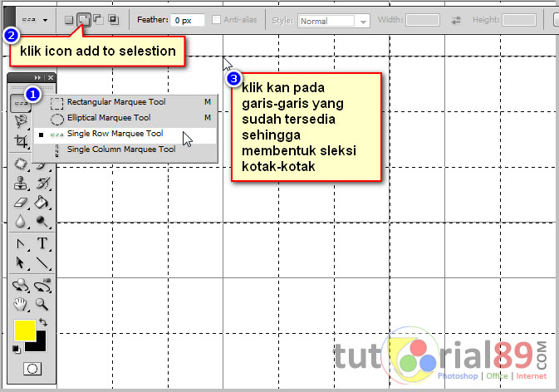Screen dimensions: 559x392
Task: Open the Marquee tool flyout in the toolbox
Action: 22,103
